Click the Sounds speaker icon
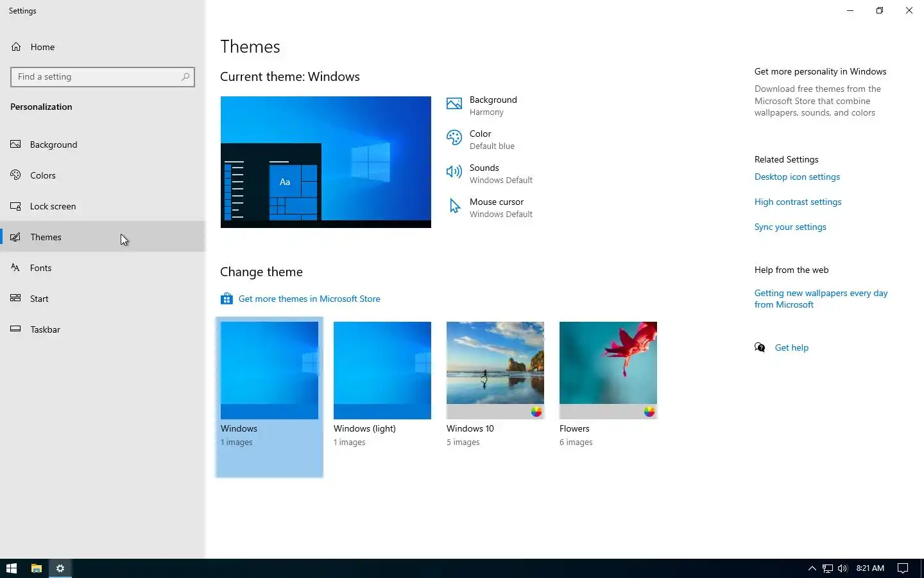 click(454, 171)
